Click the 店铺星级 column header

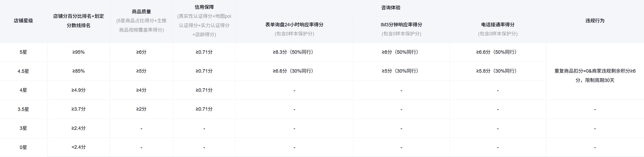23,21
